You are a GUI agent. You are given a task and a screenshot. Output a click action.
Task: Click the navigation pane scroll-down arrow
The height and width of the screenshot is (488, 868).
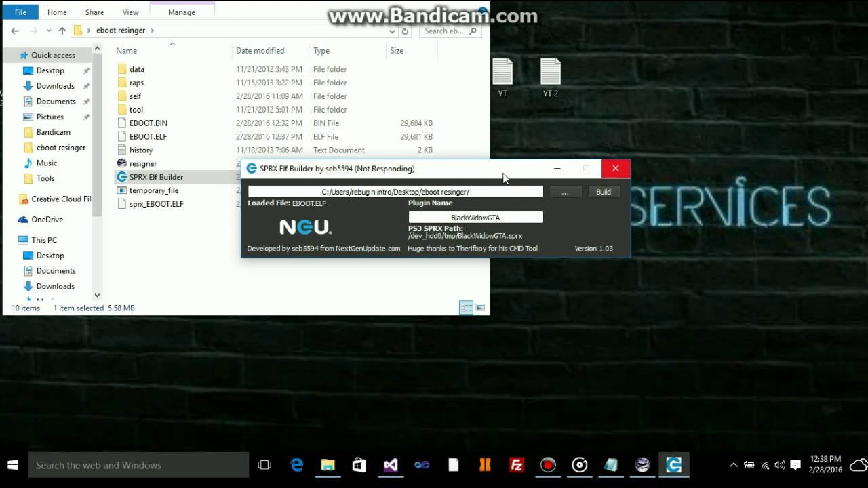(x=97, y=295)
